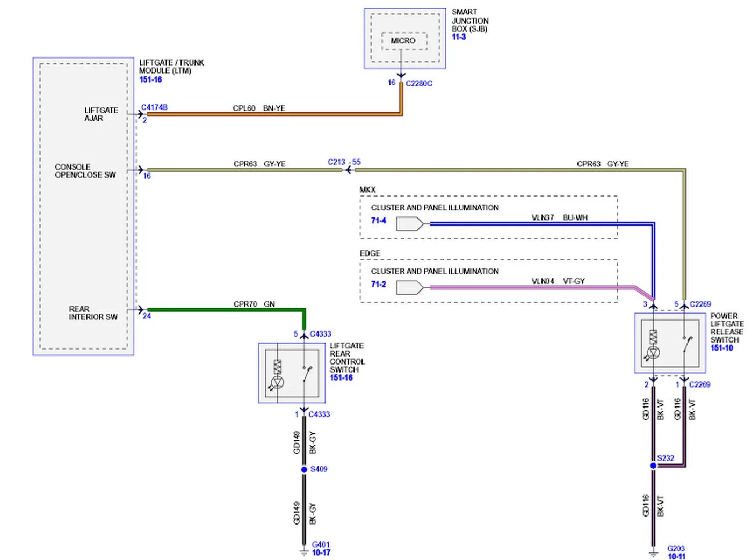
Task: Click the MICRO dashed box in the SJB
Action: coord(404,41)
